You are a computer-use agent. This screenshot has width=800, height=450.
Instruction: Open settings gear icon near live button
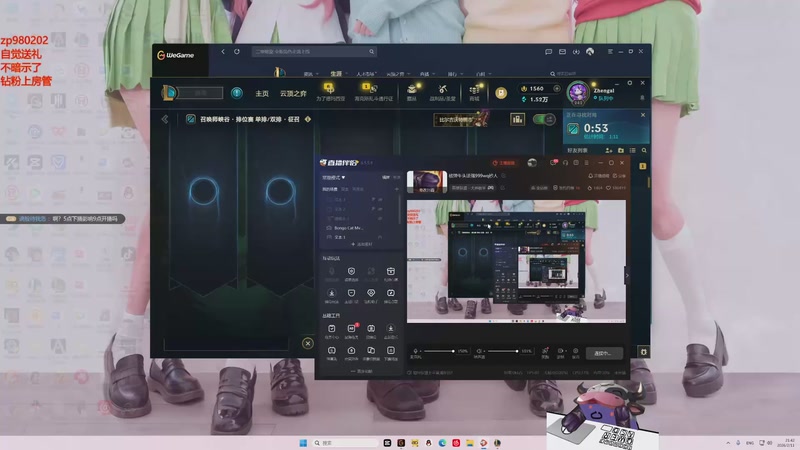point(576,351)
